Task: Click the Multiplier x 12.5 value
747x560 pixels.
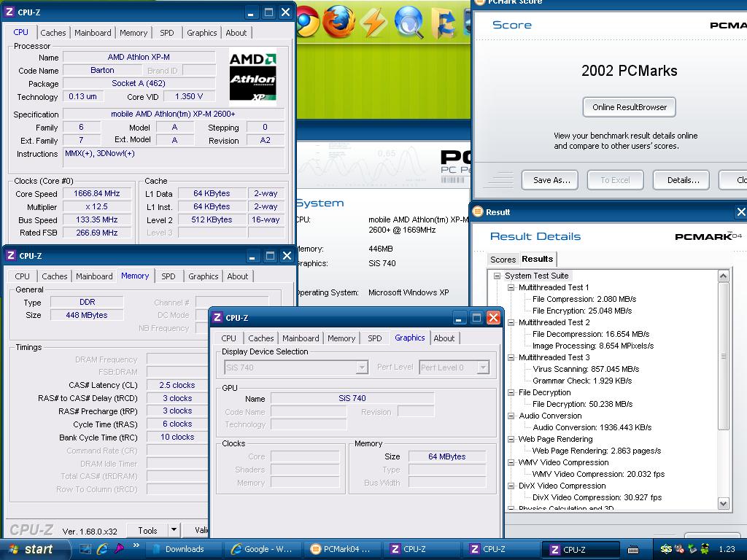Action: [x=97, y=206]
